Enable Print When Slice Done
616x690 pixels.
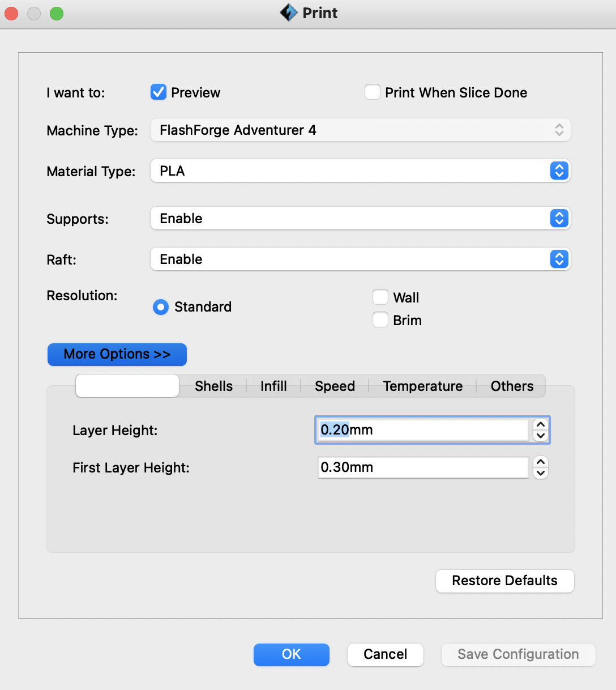click(x=373, y=92)
